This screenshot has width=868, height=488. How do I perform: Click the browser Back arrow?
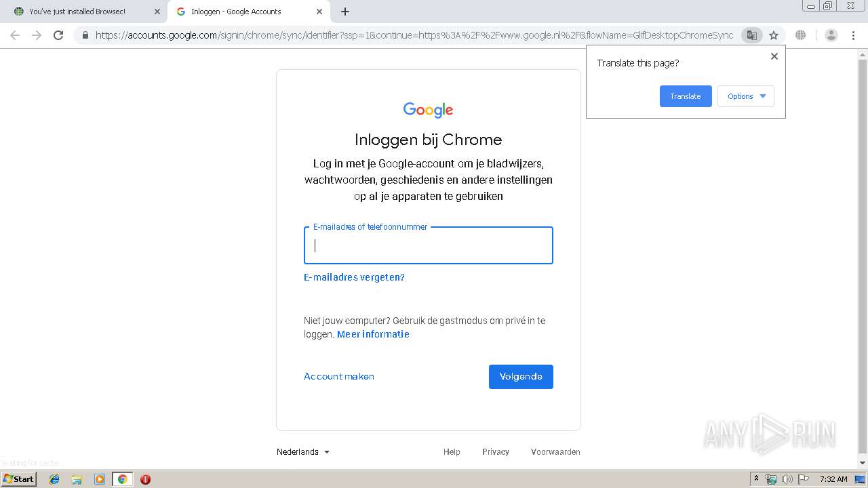[x=15, y=35]
